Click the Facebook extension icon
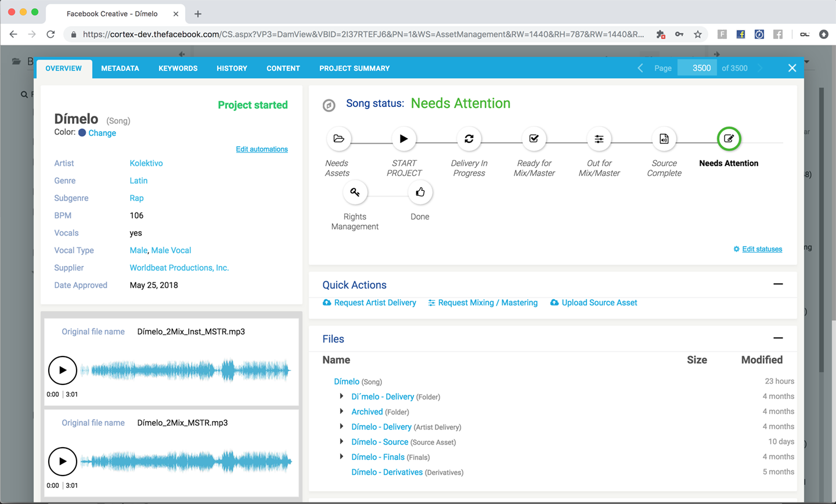836x504 pixels. [x=741, y=34]
